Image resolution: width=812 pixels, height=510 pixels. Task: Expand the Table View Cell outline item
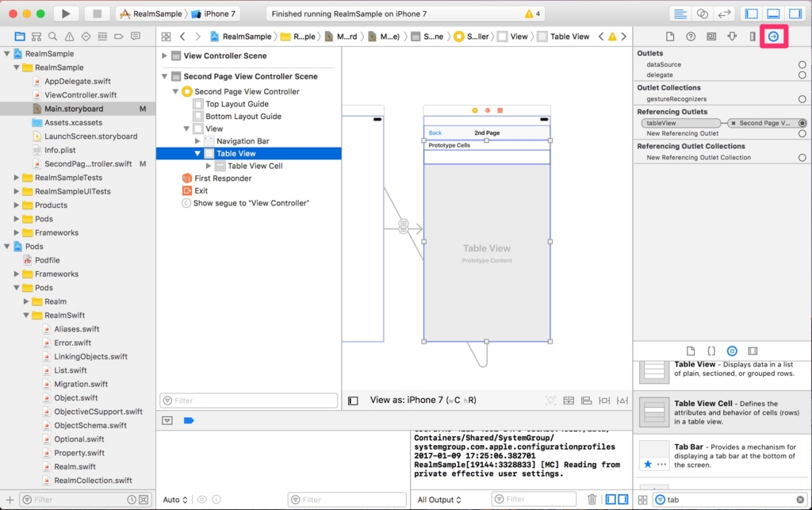tap(209, 166)
